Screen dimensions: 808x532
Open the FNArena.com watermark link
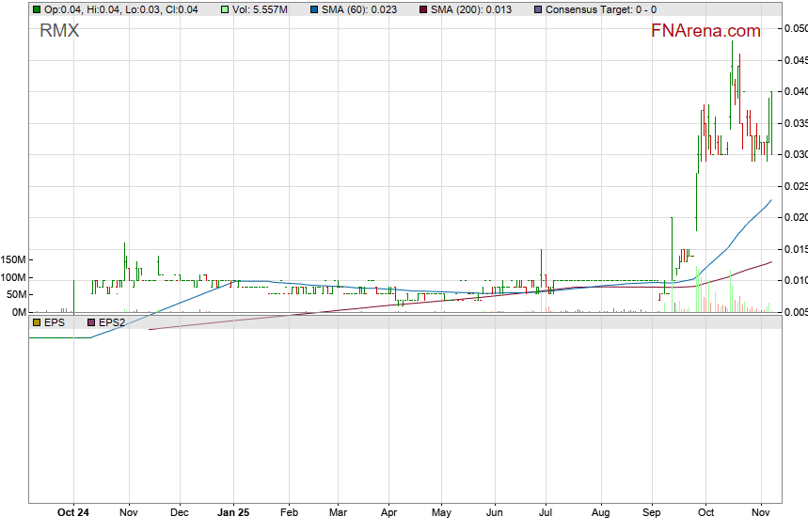tap(705, 31)
